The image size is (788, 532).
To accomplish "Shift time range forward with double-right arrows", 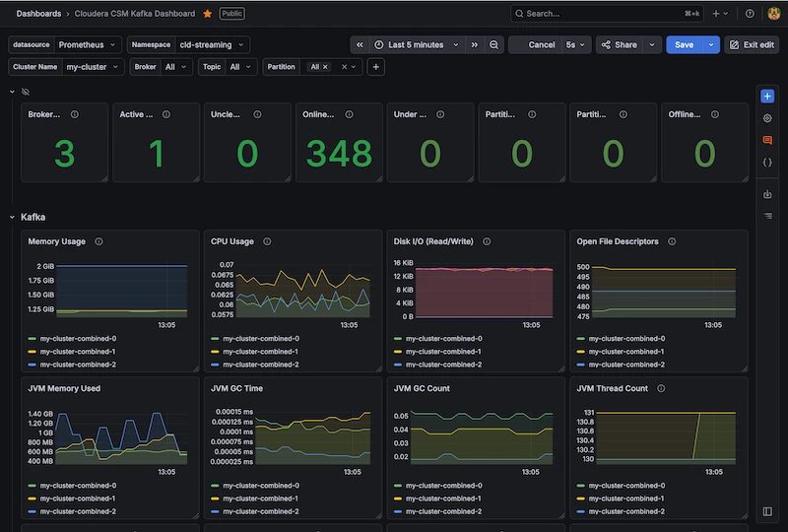I will point(475,44).
